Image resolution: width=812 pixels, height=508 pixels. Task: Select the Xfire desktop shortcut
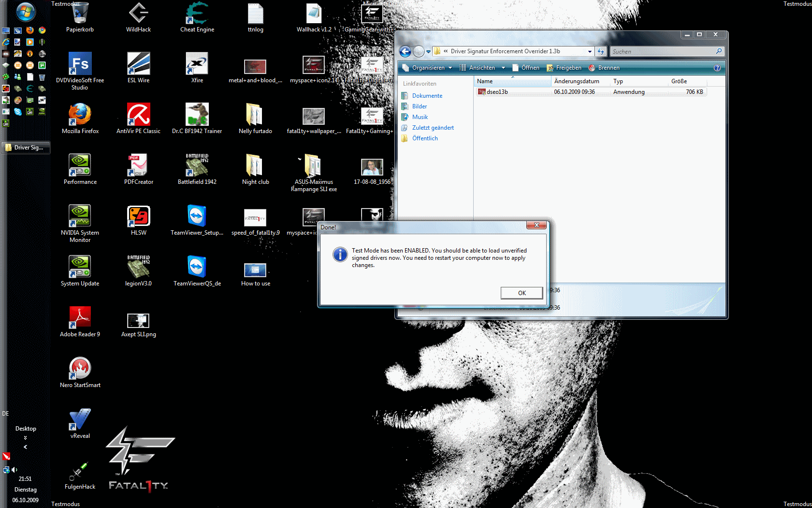click(197, 68)
